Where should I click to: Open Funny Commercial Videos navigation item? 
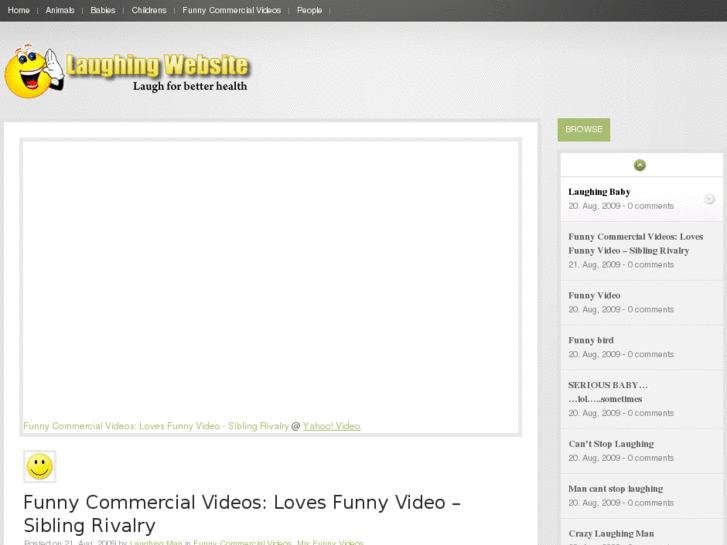(x=231, y=10)
